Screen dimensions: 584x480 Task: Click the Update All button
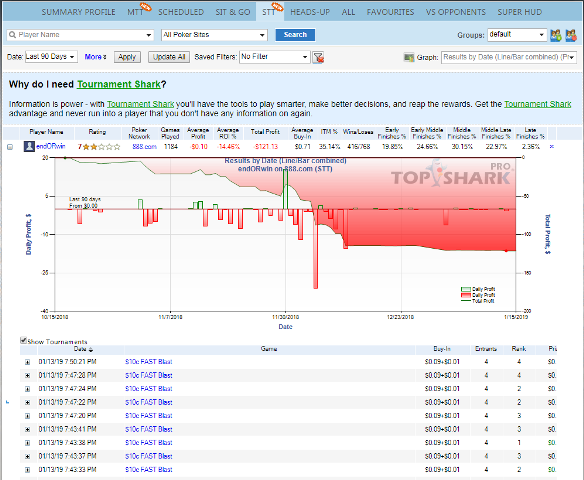tap(169, 57)
